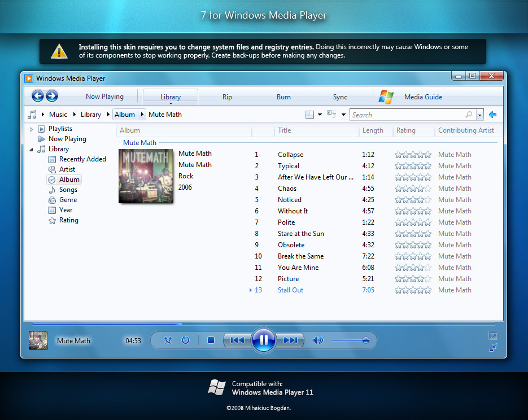Switch to compact mode icon
Screen dimensions: 528x420
493,348
